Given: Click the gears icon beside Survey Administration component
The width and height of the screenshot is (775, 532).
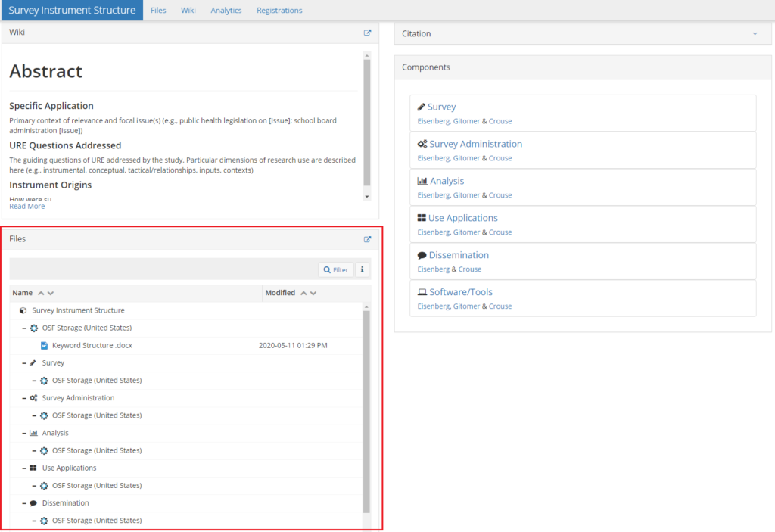Looking at the screenshot, I should click(422, 144).
